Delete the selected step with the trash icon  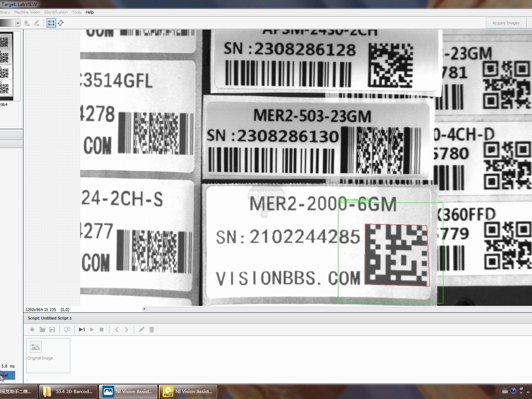(151, 330)
